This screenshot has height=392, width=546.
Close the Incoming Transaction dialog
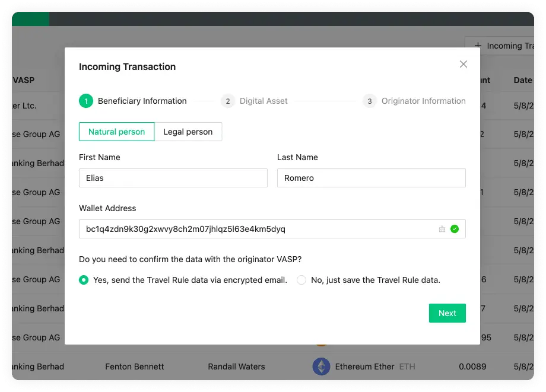tap(464, 64)
